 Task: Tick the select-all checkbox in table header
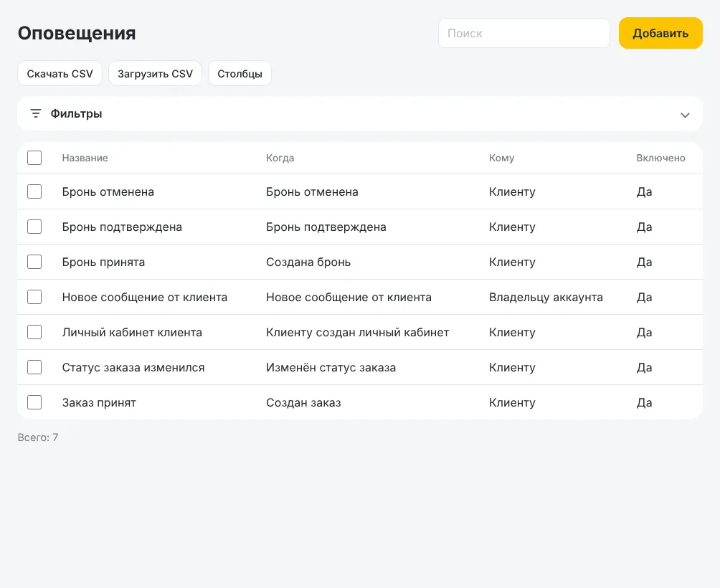click(x=34, y=158)
